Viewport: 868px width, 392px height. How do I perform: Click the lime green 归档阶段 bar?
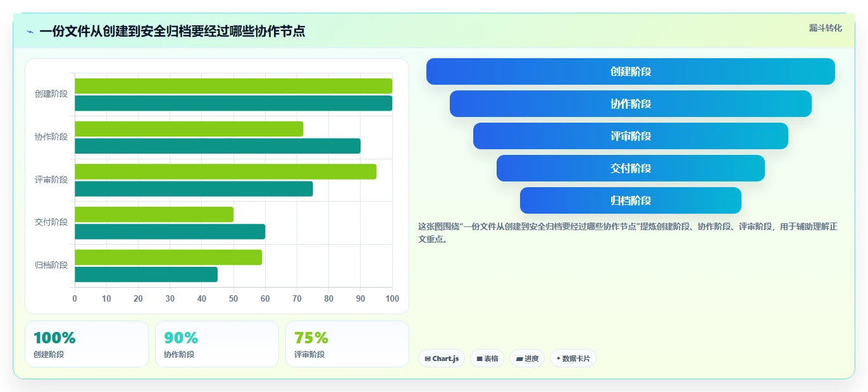(168, 257)
